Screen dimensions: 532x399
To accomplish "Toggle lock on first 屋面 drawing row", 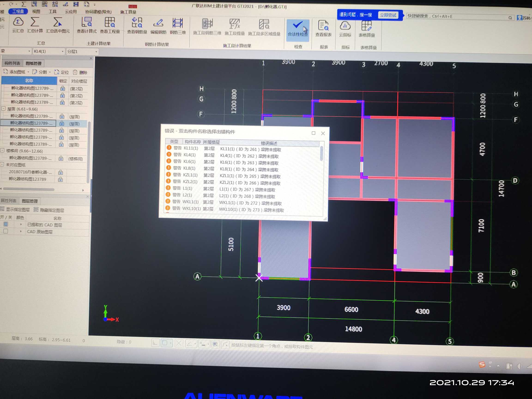I will (62, 116).
